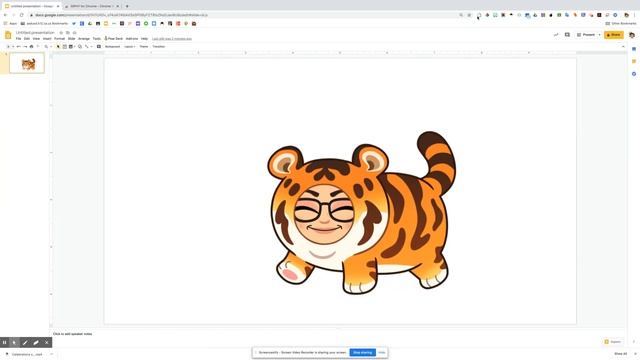Star the Untitled presentation
The width and height of the screenshot is (640, 360).
pyautogui.click(x=61, y=33)
